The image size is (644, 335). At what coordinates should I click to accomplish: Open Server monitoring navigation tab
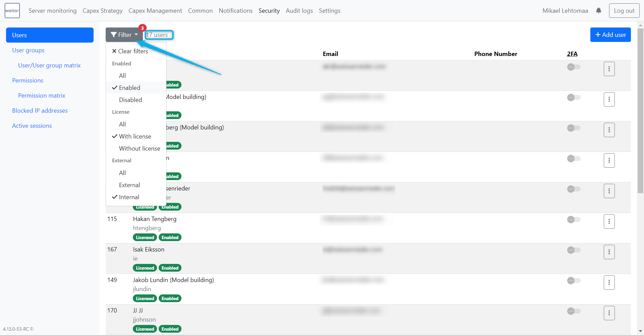point(53,11)
